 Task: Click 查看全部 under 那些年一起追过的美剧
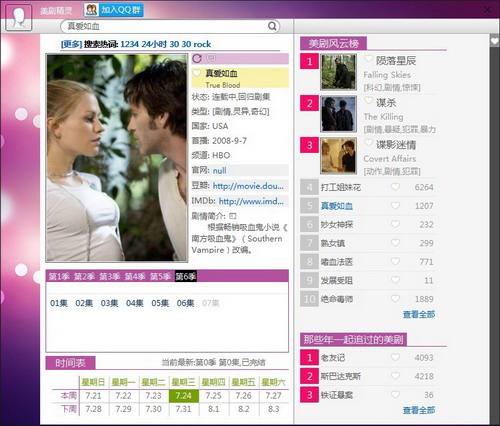point(419,410)
